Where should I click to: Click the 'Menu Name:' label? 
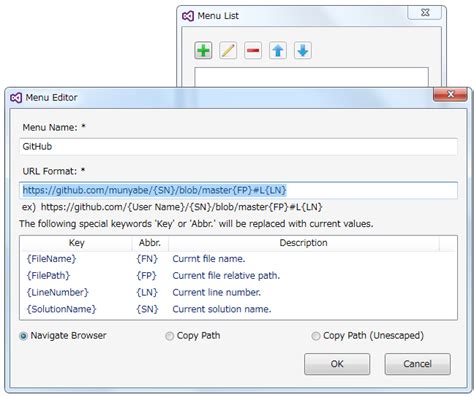(x=50, y=127)
